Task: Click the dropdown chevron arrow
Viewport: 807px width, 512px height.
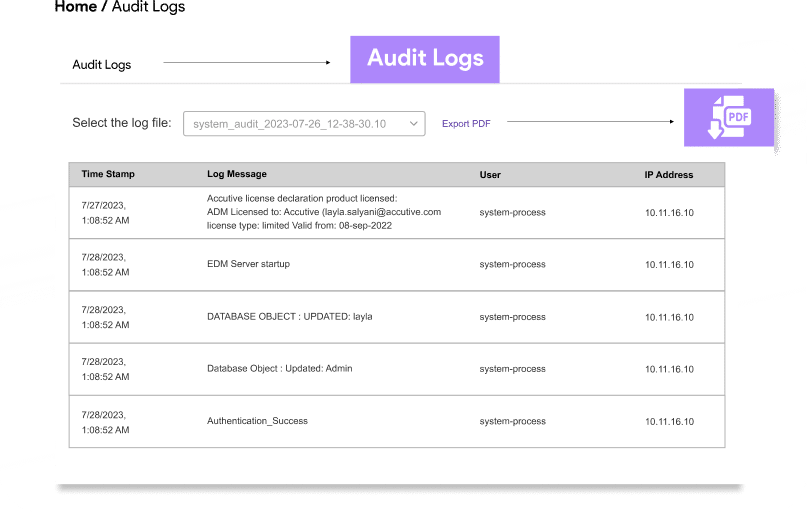Action: coord(413,123)
